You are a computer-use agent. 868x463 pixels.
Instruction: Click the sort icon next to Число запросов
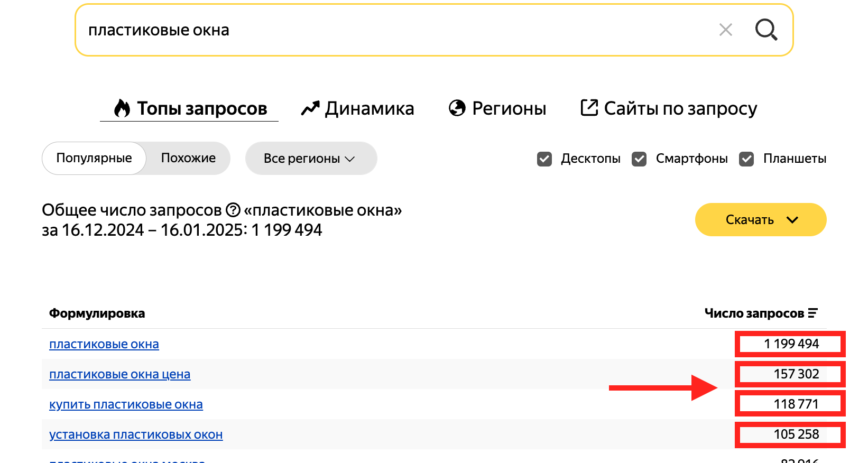coord(813,313)
